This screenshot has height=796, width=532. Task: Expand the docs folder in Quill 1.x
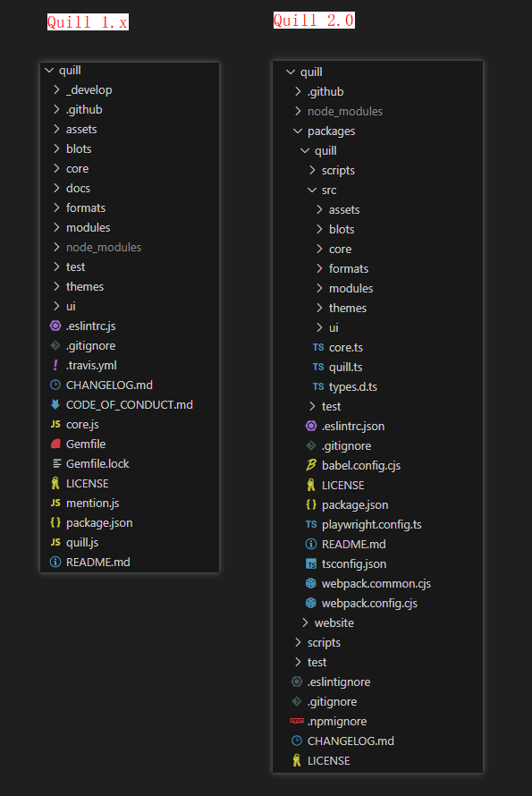click(x=56, y=189)
